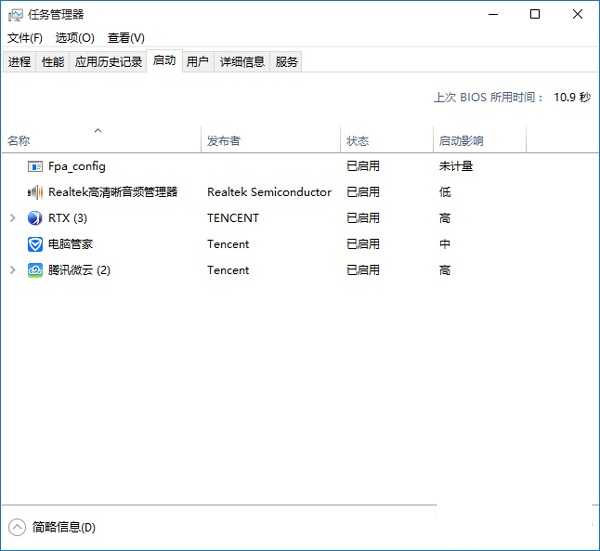This screenshot has height=551, width=600.
Task: Click the 已启用 status of RTX row
Action: click(x=363, y=218)
